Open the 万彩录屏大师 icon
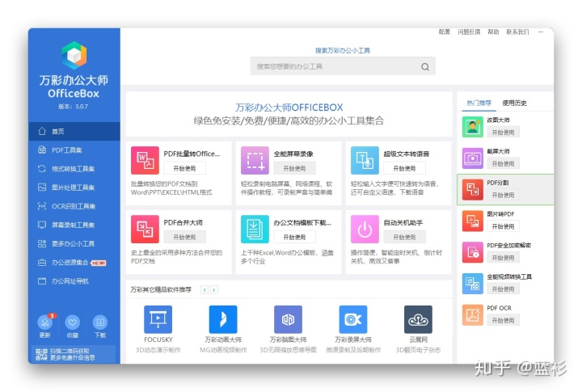Viewport: 582px width, 392px height. pyautogui.click(x=353, y=319)
